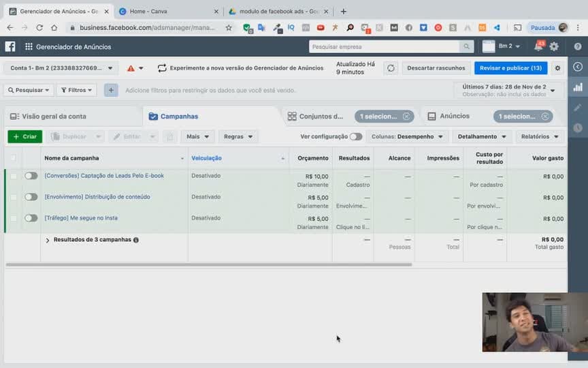The width and height of the screenshot is (588, 368).
Task: Open business settings gear in top bar
Action: (553, 46)
